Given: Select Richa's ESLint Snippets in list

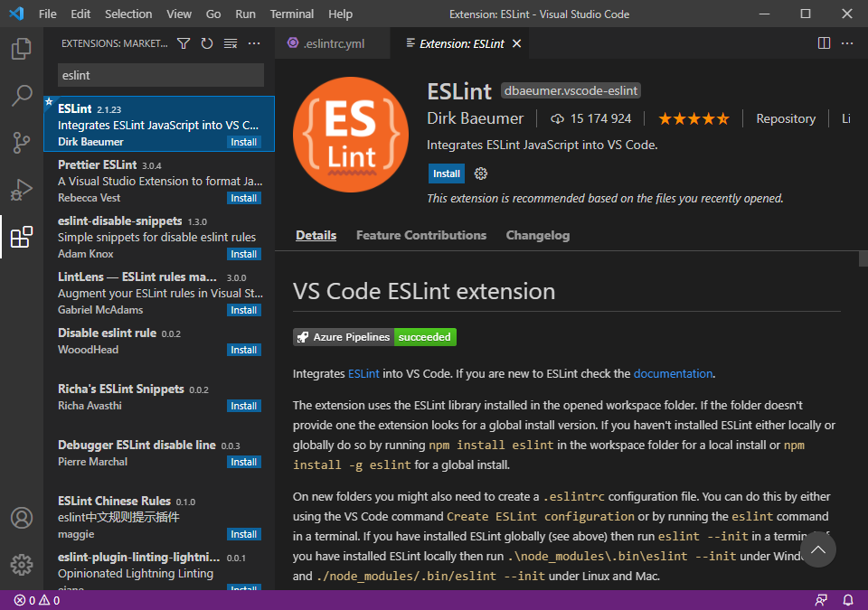Looking at the screenshot, I should coord(159,404).
